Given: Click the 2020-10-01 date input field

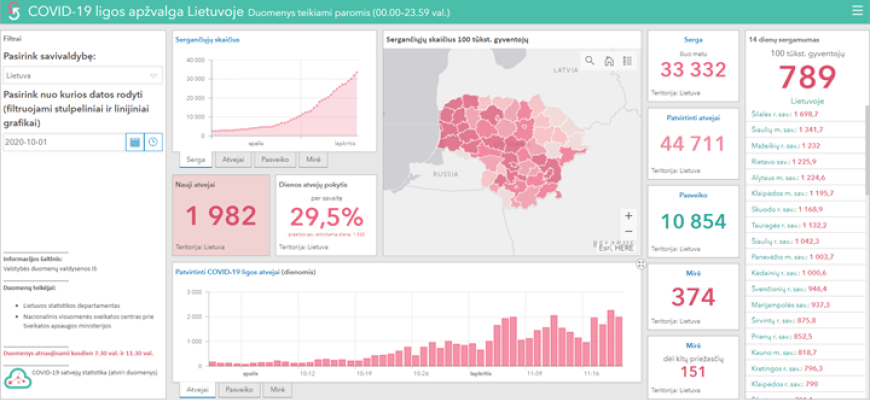Looking at the screenshot, I should point(63,142).
